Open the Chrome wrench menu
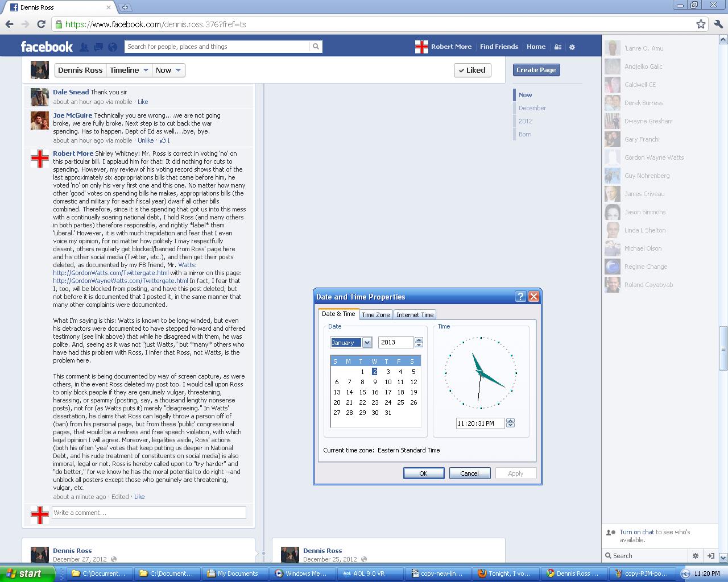The width and height of the screenshot is (728, 582). [x=718, y=24]
